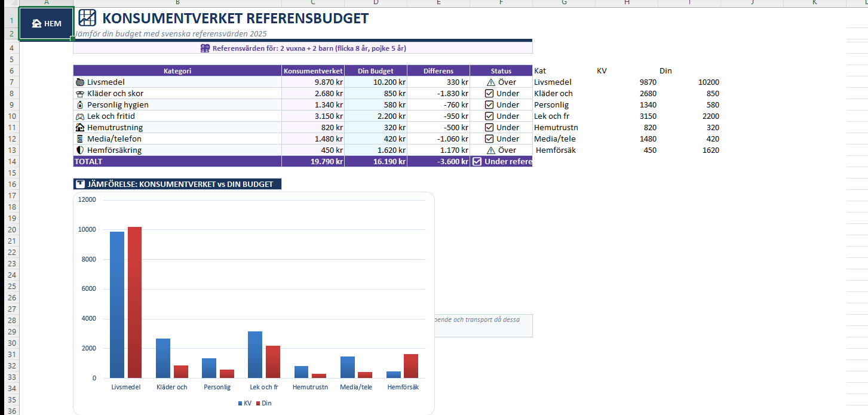The height and width of the screenshot is (415, 868).
Task: Click the cell showing 10.200 kr
Action: (376, 82)
